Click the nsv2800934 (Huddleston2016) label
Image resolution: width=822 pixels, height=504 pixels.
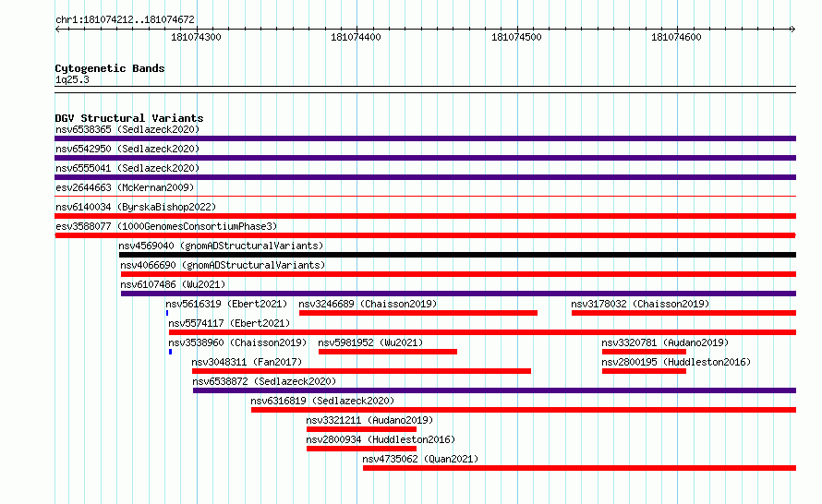point(381,439)
